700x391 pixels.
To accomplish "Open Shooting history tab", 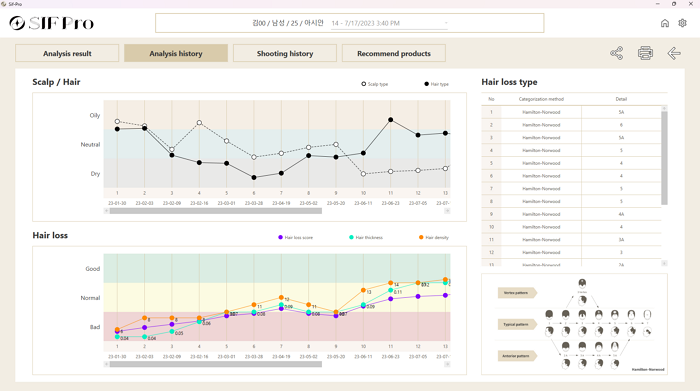I will (285, 53).
